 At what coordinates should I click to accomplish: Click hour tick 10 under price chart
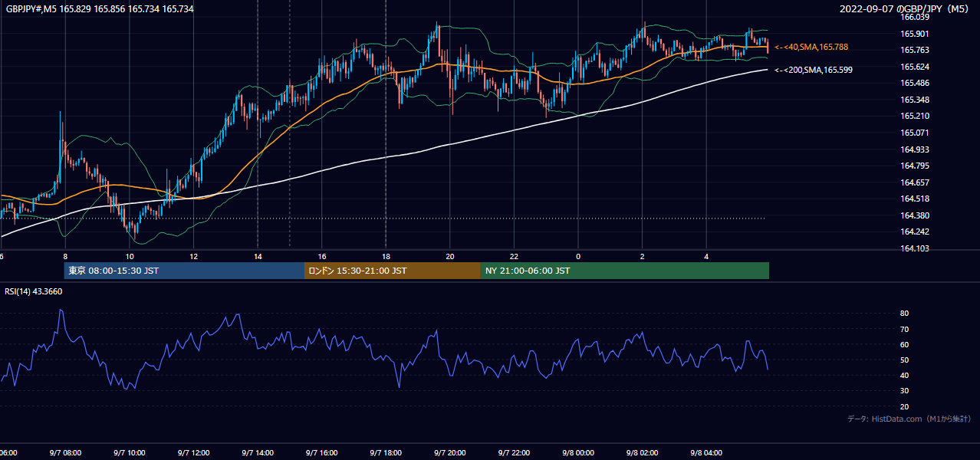[x=130, y=257]
